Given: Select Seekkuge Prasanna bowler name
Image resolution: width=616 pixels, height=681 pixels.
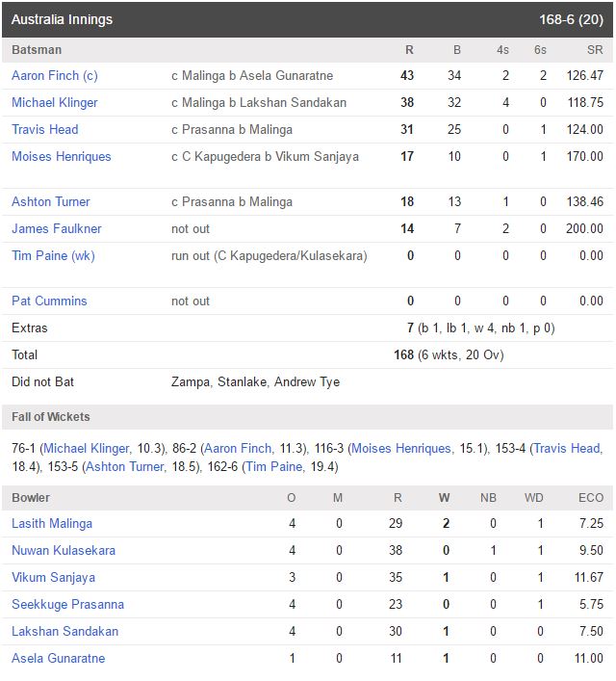Looking at the screenshot, I should tap(67, 604).
